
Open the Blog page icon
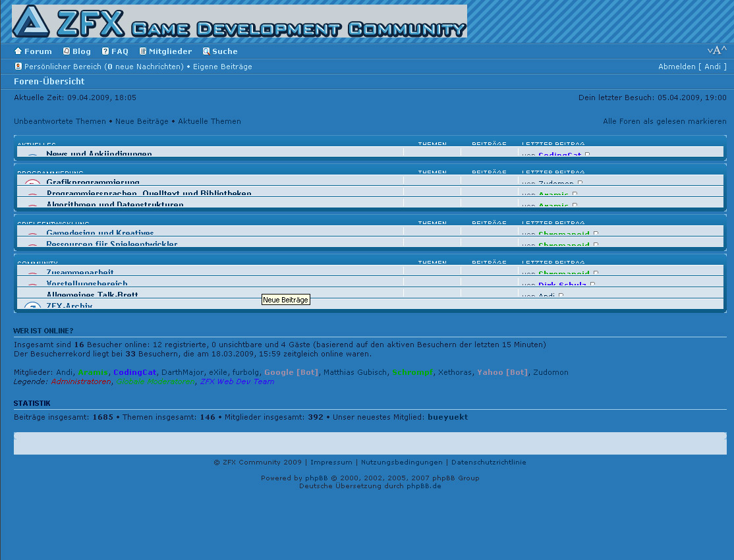pos(67,51)
